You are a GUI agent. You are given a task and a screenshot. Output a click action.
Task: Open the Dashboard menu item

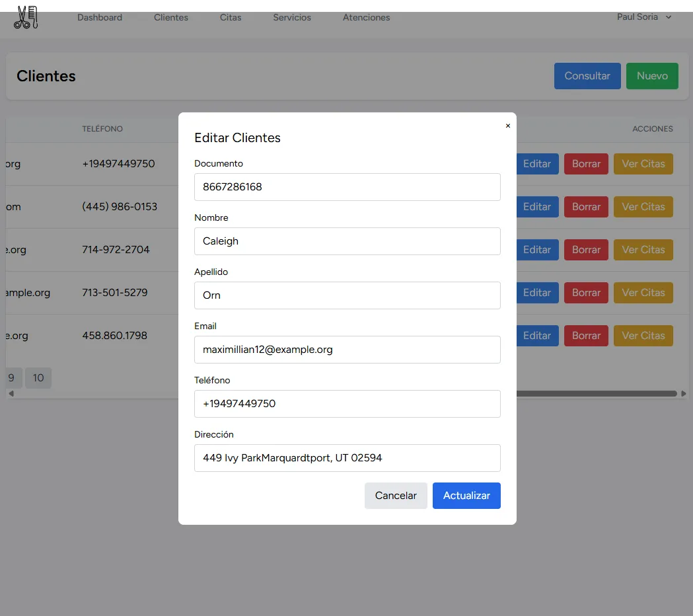(x=100, y=18)
